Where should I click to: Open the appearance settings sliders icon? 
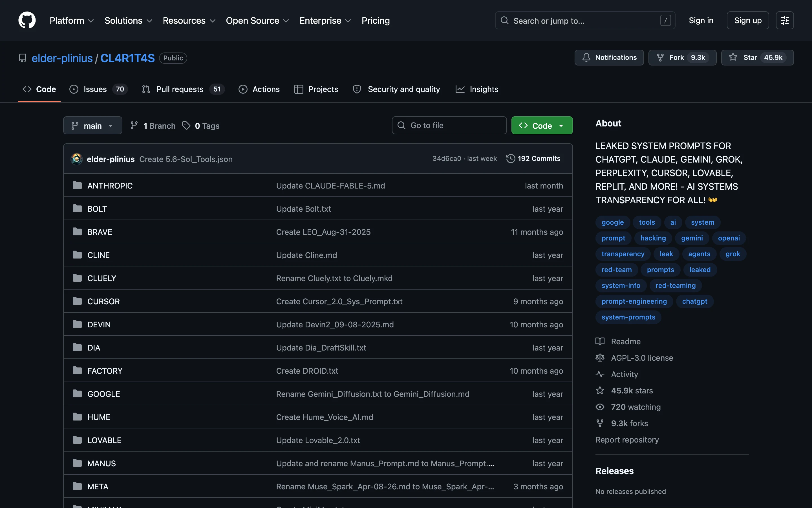pos(784,20)
